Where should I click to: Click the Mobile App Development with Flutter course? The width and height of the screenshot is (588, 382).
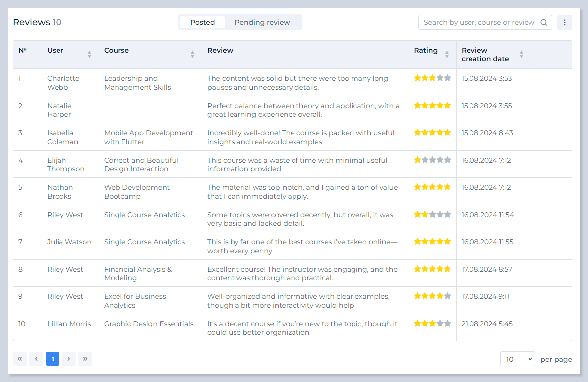pyautogui.click(x=148, y=137)
